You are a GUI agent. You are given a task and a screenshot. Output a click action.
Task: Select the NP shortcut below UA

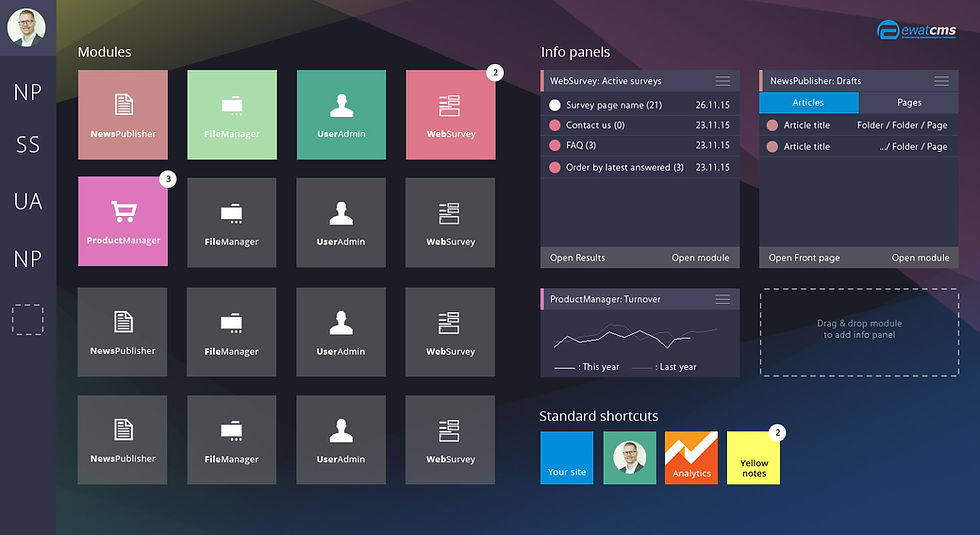(28, 259)
